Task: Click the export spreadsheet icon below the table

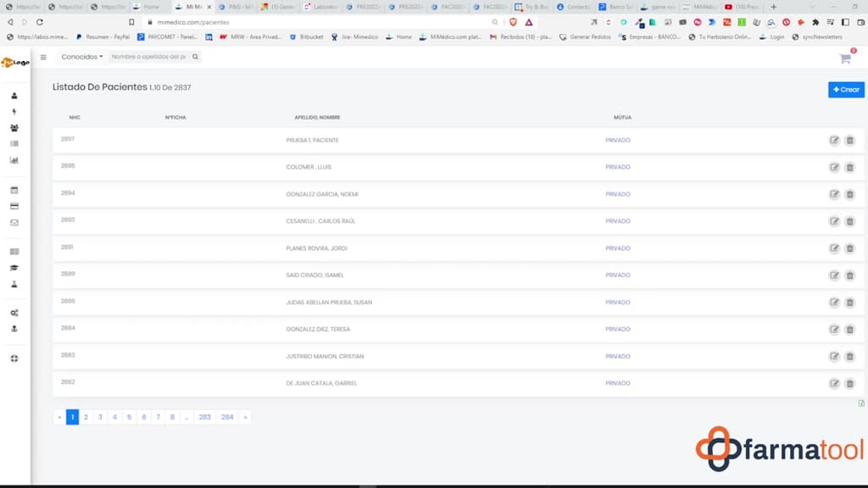Action: 861,403
